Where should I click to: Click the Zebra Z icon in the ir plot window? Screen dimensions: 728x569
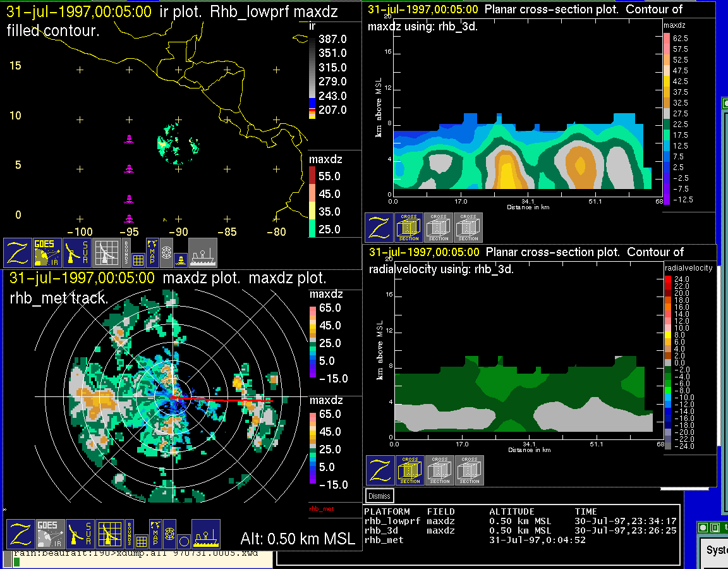18,253
